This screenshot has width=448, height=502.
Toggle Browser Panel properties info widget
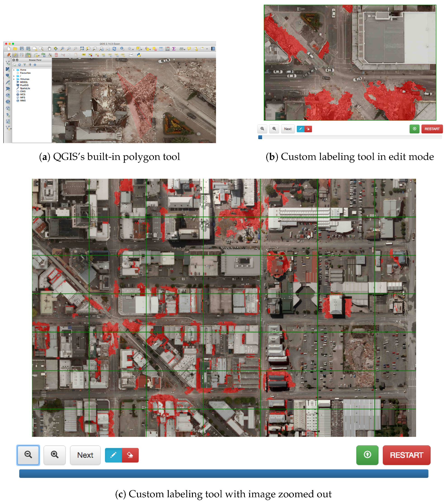[35, 65]
